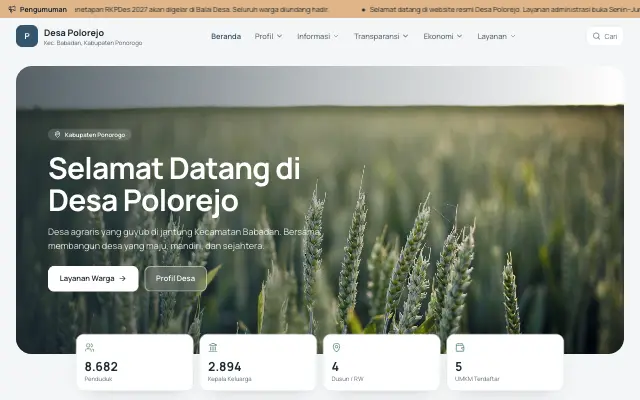Viewport: 640px width, 400px height.
Task: Click the Profil Desa button
Action: (x=176, y=279)
